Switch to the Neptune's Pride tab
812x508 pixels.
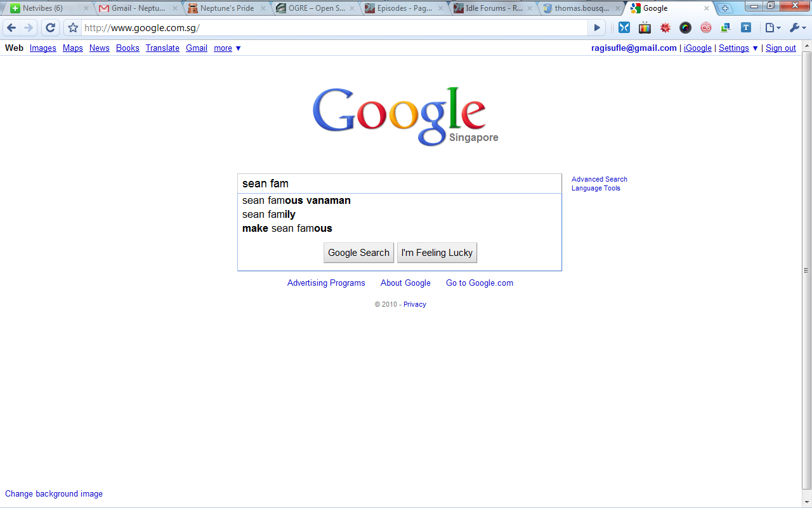(x=226, y=8)
